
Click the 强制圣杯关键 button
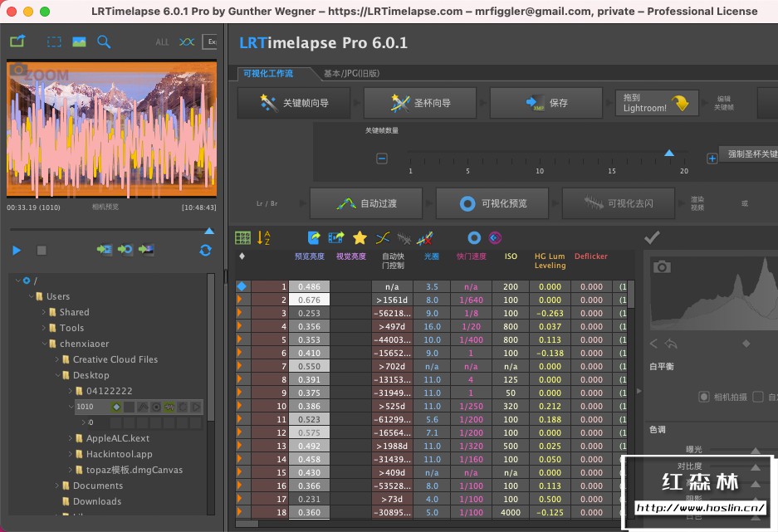(751, 154)
